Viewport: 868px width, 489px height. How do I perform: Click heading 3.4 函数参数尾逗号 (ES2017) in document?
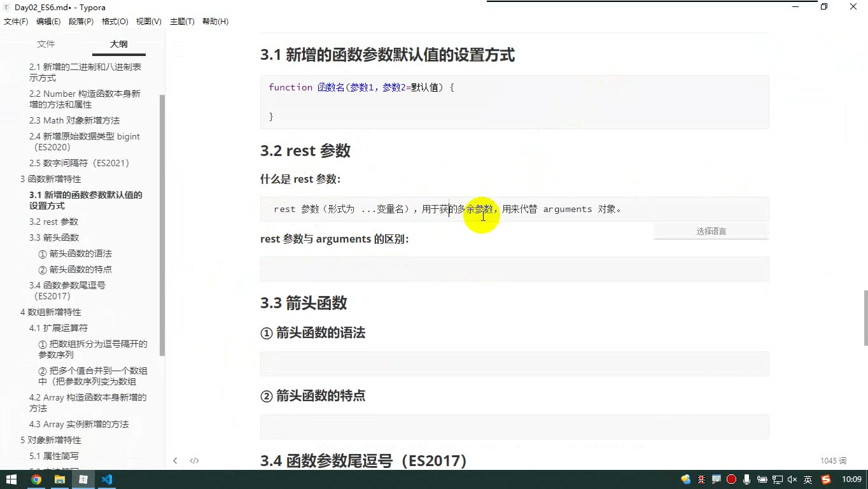[x=365, y=460]
